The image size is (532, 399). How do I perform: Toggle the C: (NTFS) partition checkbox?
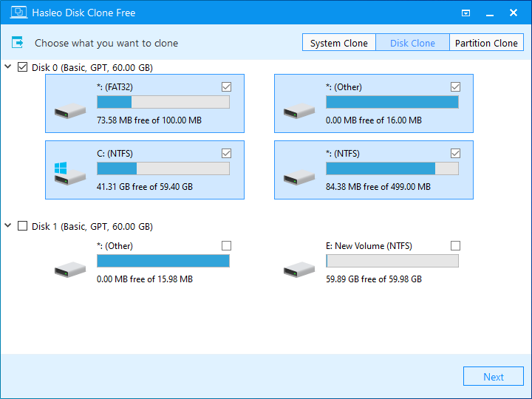coord(226,154)
